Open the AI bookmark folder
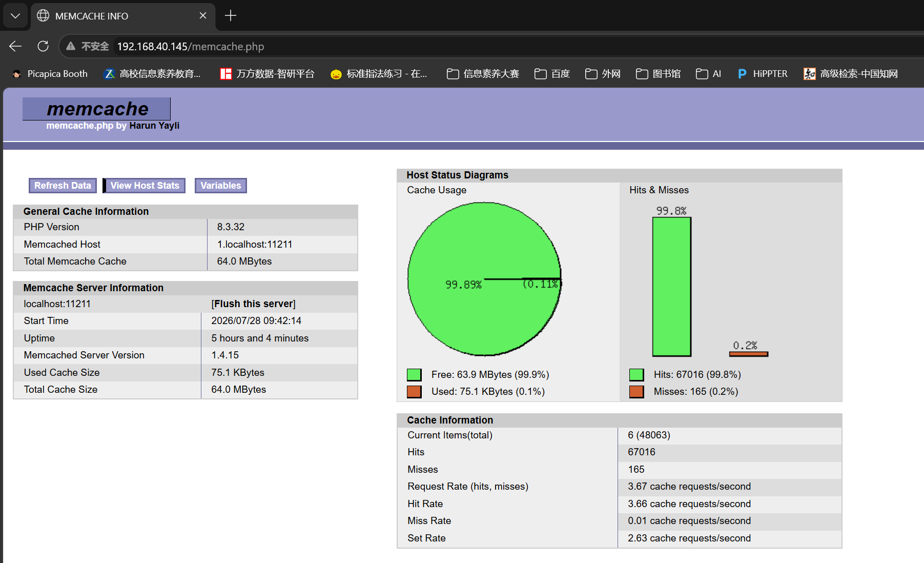The height and width of the screenshot is (563, 924). click(x=708, y=74)
